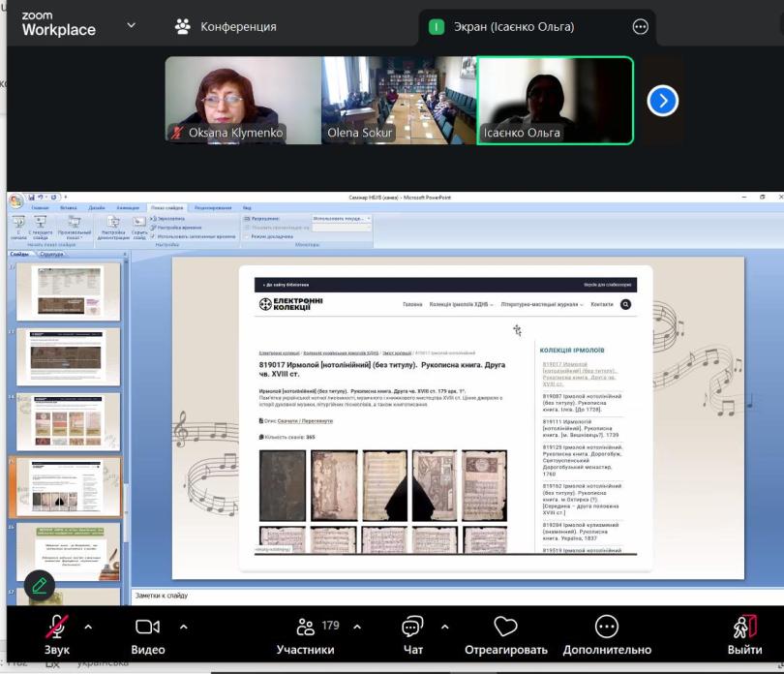The width and height of the screenshot is (784, 674).
Task: Click the blue next-video arrow in the gallery strip
Action: pos(663,100)
